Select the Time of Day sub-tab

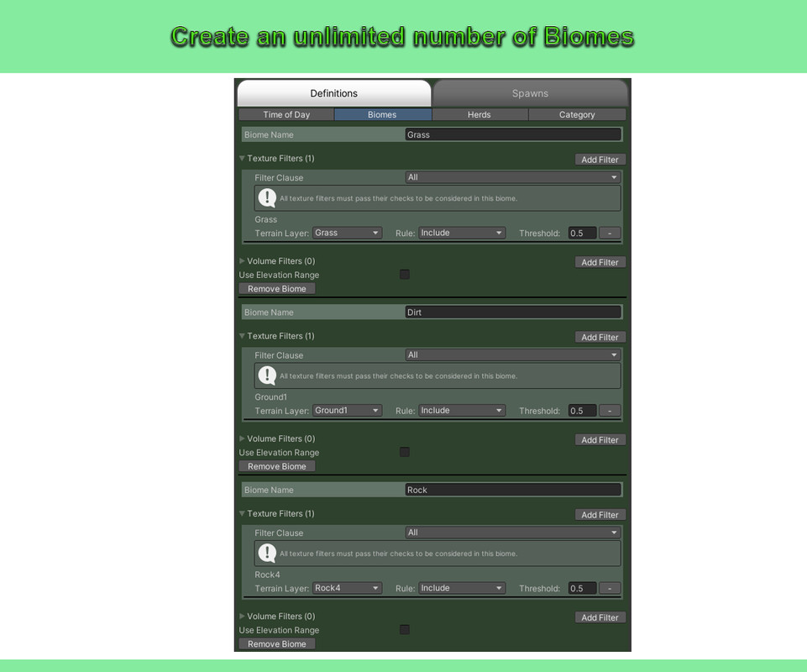pyautogui.click(x=286, y=114)
